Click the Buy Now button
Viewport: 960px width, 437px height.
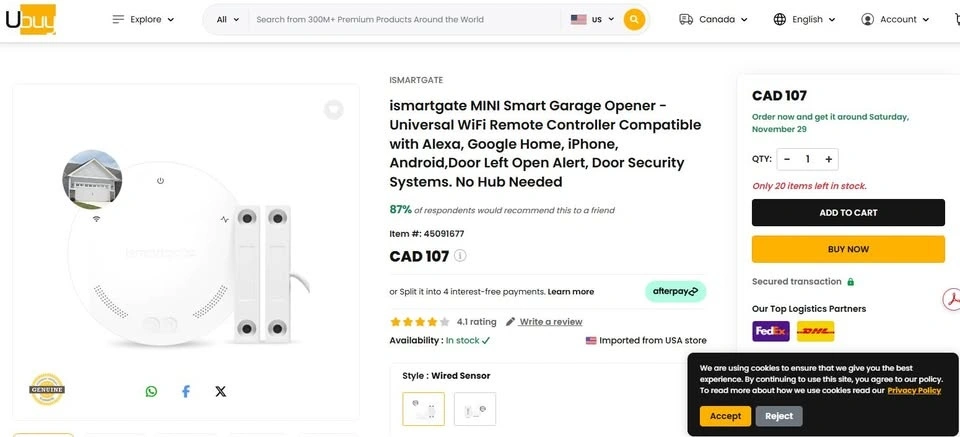click(848, 249)
